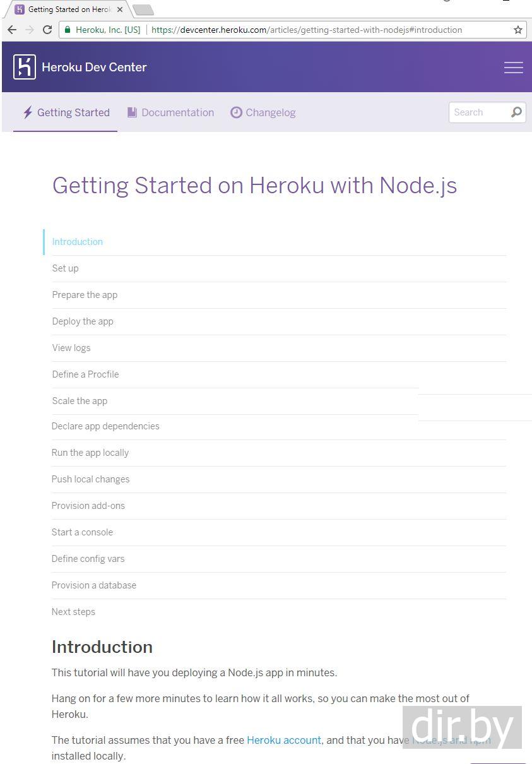
Task: Click the search magnifier icon
Action: click(516, 112)
